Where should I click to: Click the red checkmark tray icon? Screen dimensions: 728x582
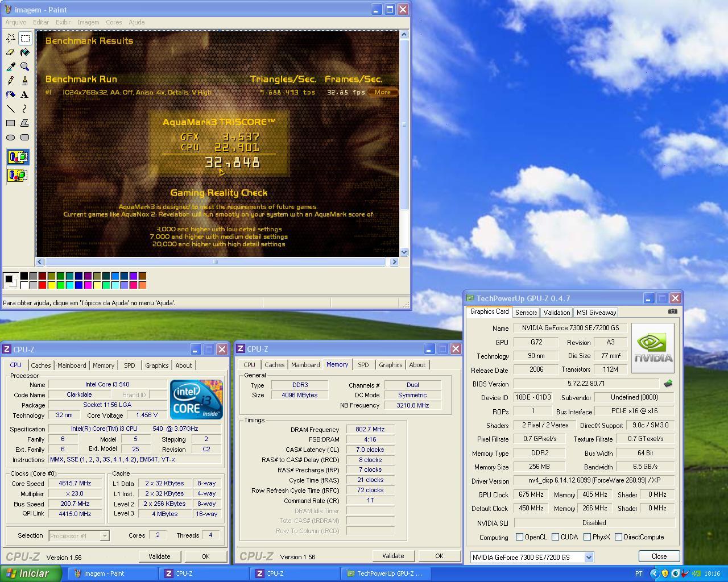tap(686, 573)
